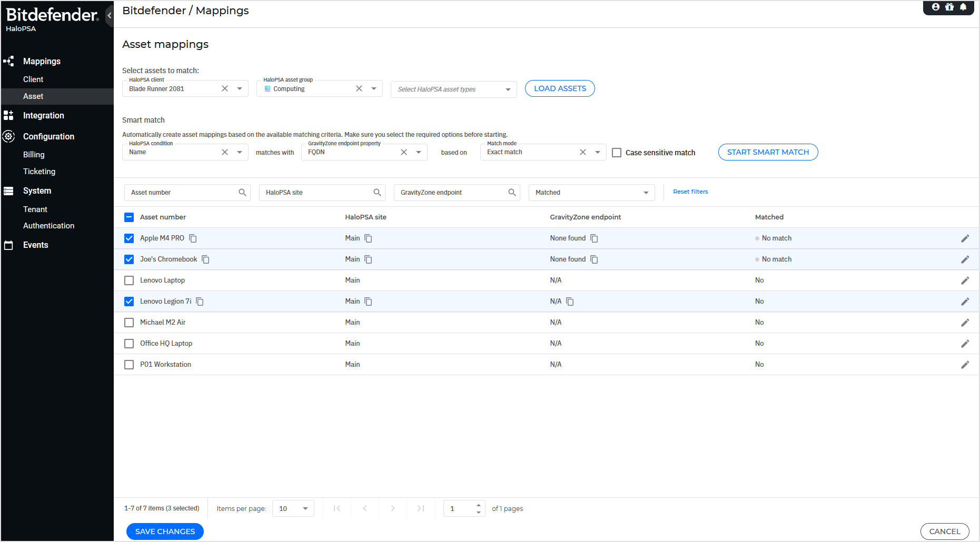Copy the Apple M4 PRO asset name
Screen dimensions: 980x542
tap(193, 238)
